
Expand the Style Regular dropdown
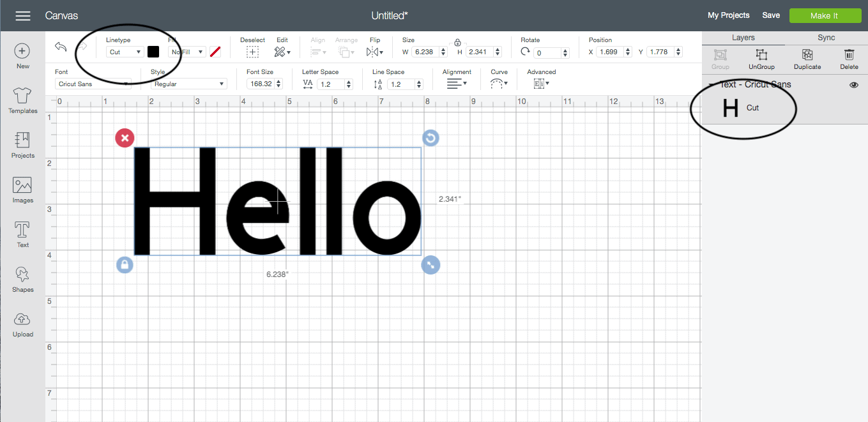tap(188, 84)
